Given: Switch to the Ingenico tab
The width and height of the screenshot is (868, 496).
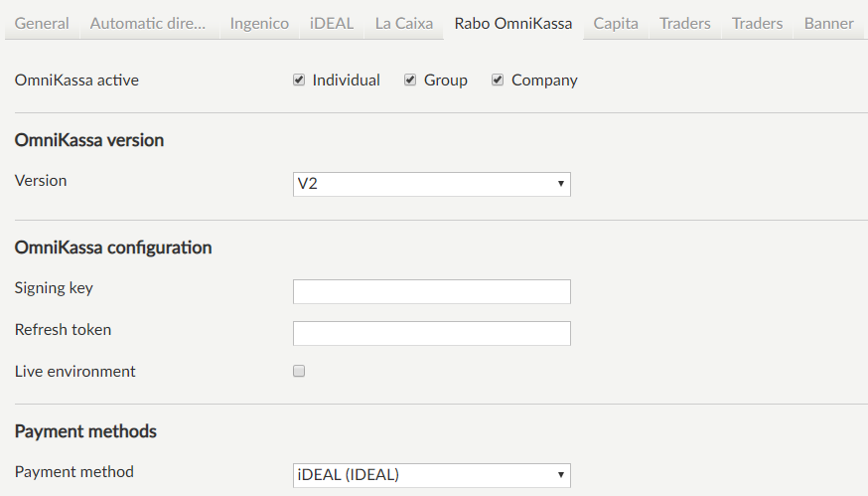Looking at the screenshot, I should click(259, 23).
